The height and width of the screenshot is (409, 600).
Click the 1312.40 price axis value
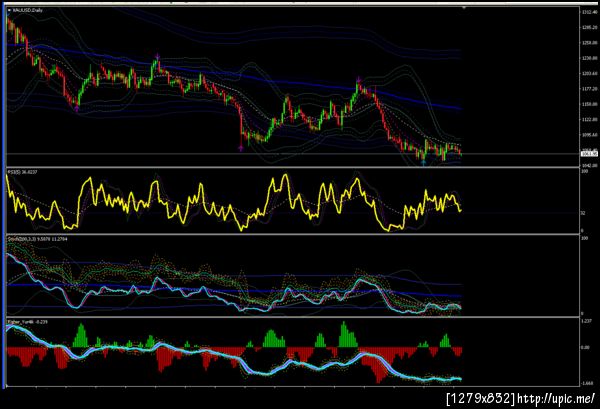click(589, 13)
